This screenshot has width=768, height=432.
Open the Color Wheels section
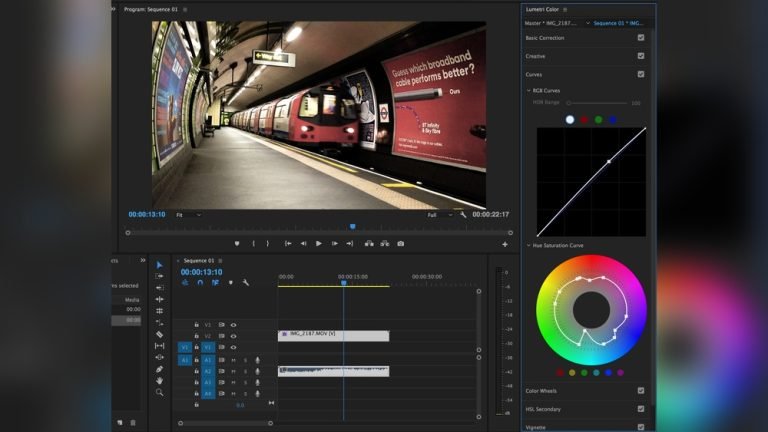click(541, 391)
